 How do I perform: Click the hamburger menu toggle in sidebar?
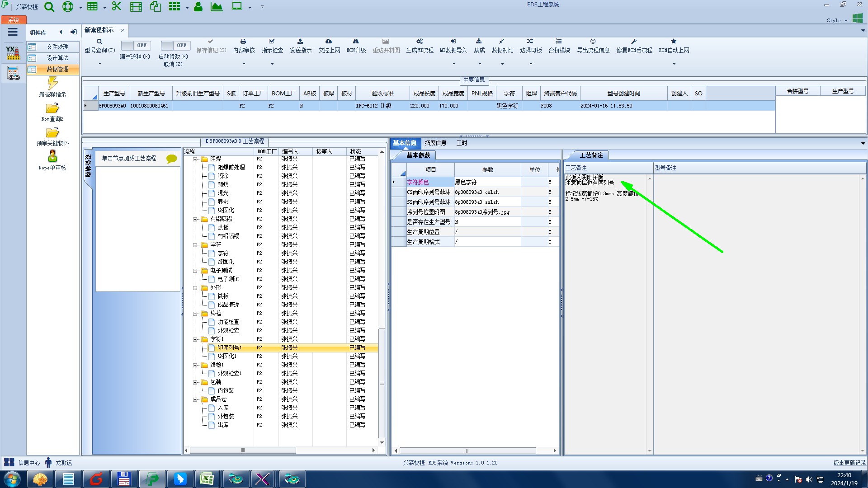pyautogui.click(x=13, y=32)
